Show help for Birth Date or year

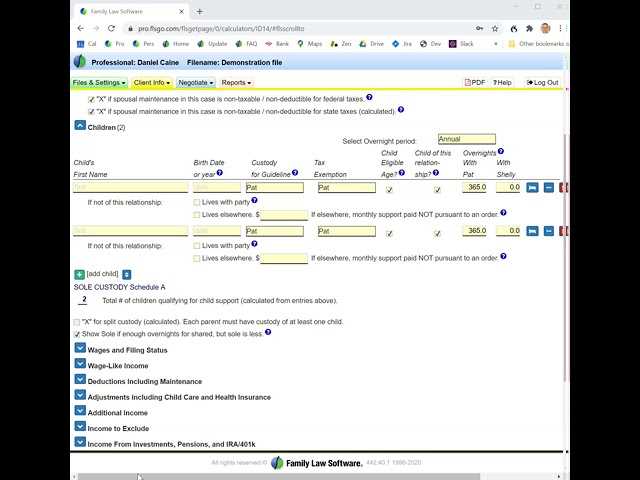pos(220,173)
